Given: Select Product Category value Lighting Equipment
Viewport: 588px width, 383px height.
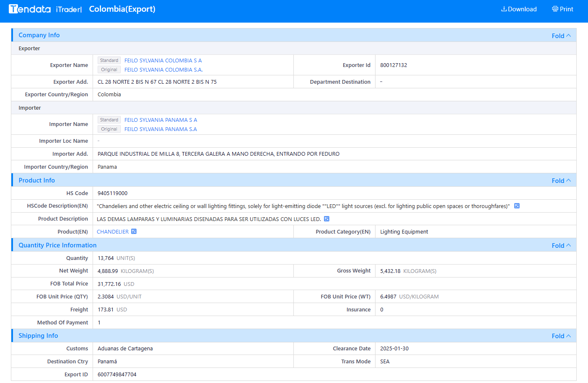Looking at the screenshot, I should tap(404, 232).
